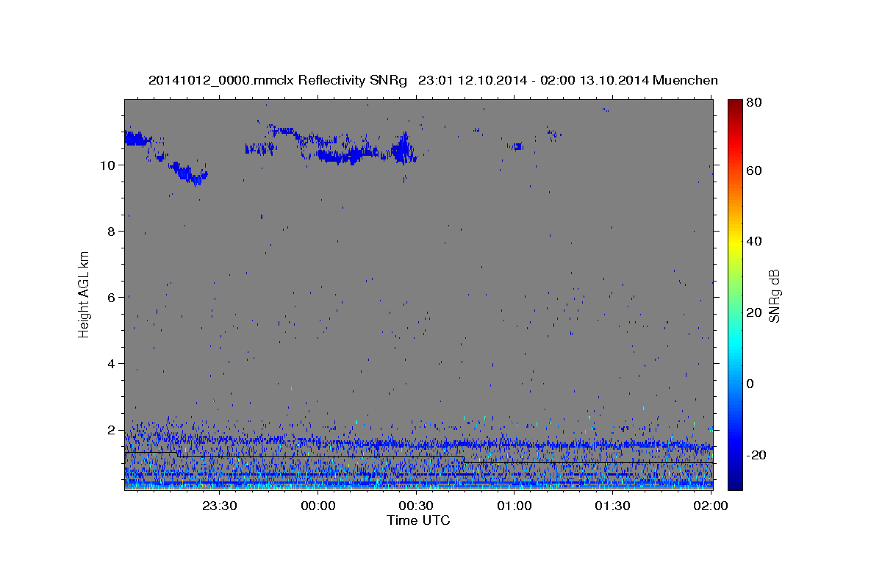Click the "Time UTC" axis label
This screenshot has height=588, width=882.
[418, 520]
